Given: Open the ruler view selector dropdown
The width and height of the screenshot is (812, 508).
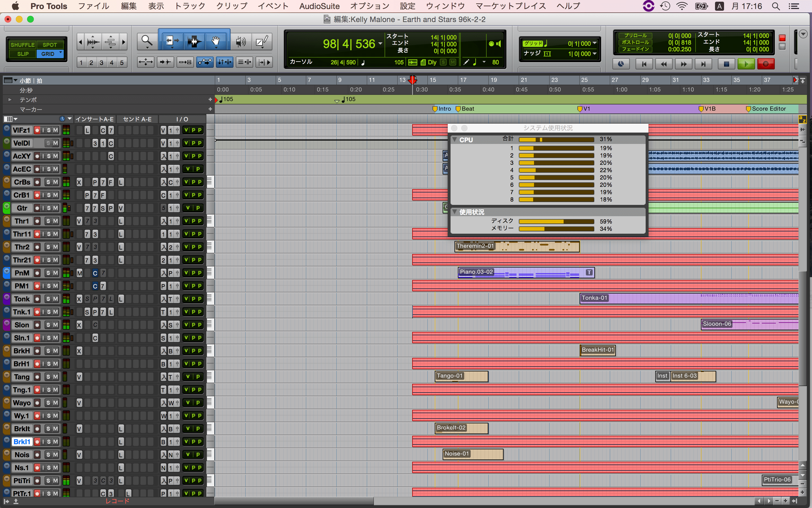Looking at the screenshot, I should click(x=10, y=80).
